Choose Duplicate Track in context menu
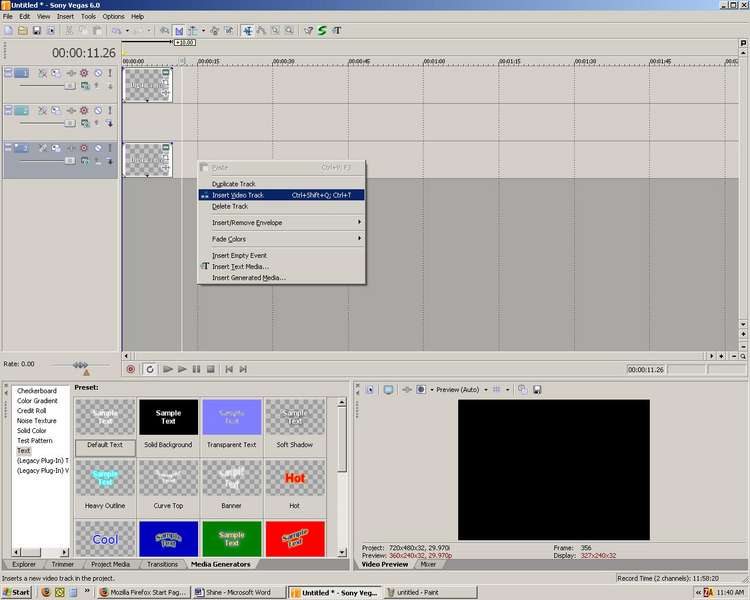The width and height of the screenshot is (750, 600). pyautogui.click(x=281, y=184)
